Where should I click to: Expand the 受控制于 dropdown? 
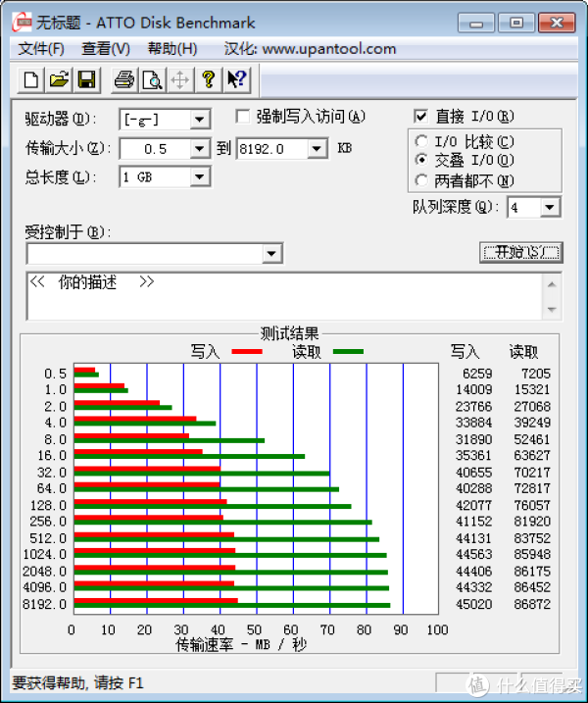pos(271,254)
